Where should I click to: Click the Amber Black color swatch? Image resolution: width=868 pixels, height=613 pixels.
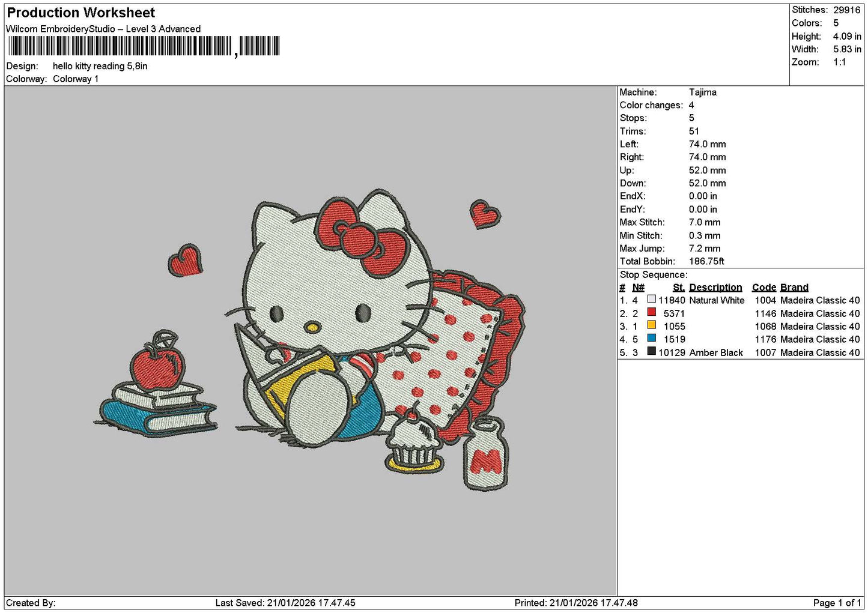pos(651,351)
